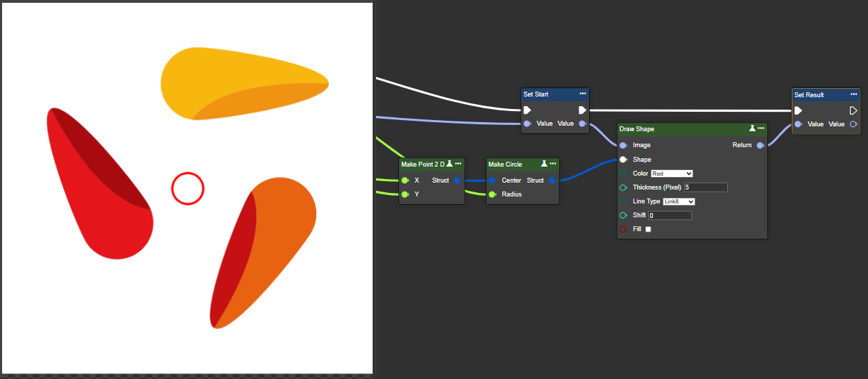Viewport: 868px width, 379px height.
Task: Click the Fill input pin on Draw Shape
Action: click(x=623, y=229)
